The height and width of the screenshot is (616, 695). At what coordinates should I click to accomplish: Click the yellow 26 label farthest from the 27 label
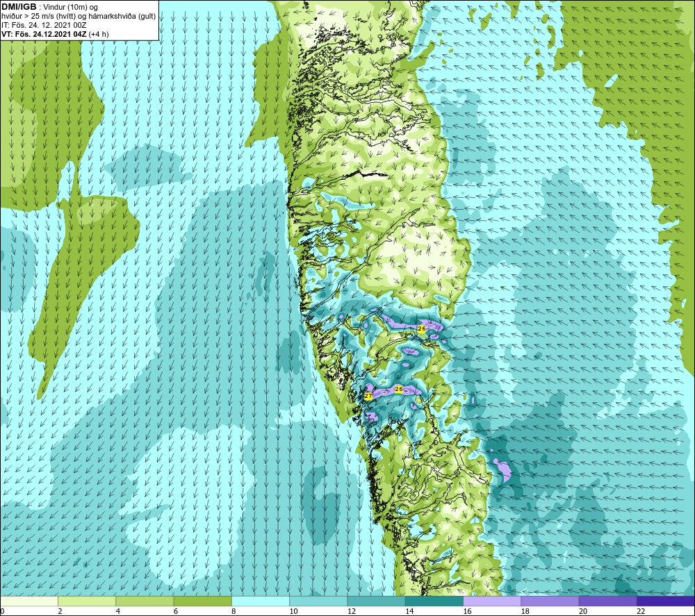pos(422,328)
